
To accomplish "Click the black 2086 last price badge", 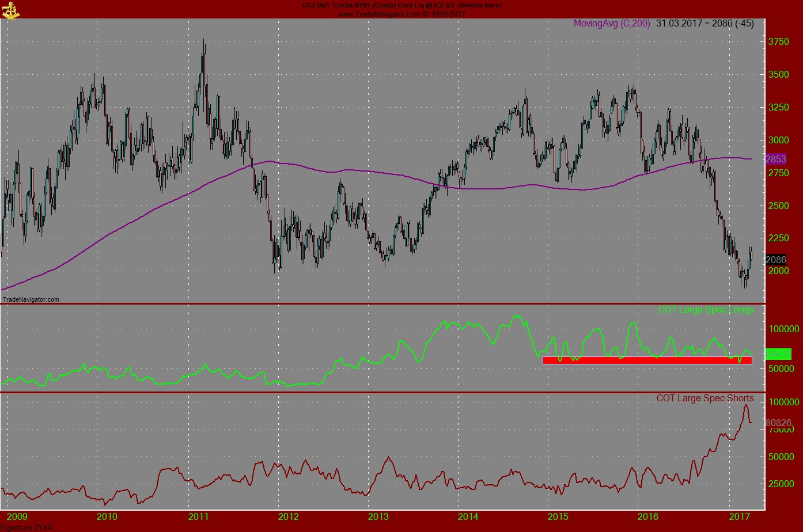I will click(x=775, y=260).
